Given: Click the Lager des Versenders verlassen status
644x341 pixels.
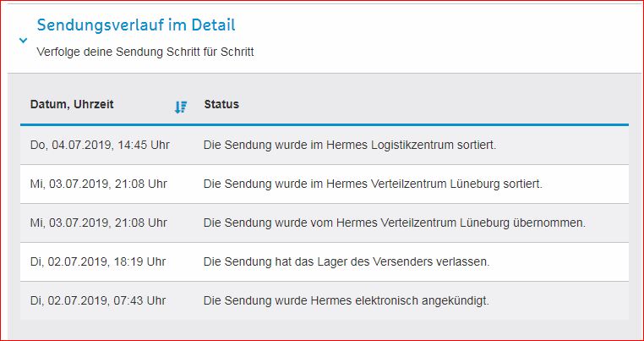Looking at the screenshot, I should tap(347, 261).
